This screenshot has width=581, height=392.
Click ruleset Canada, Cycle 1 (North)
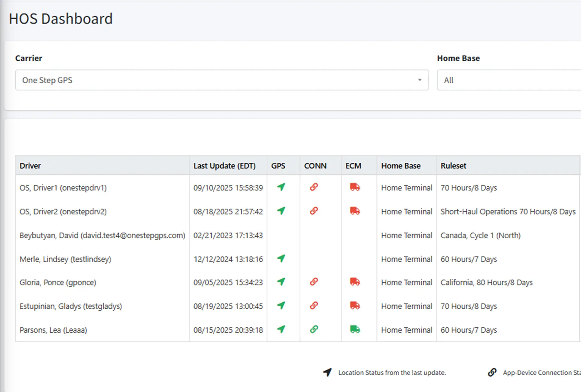coord(480,235)
